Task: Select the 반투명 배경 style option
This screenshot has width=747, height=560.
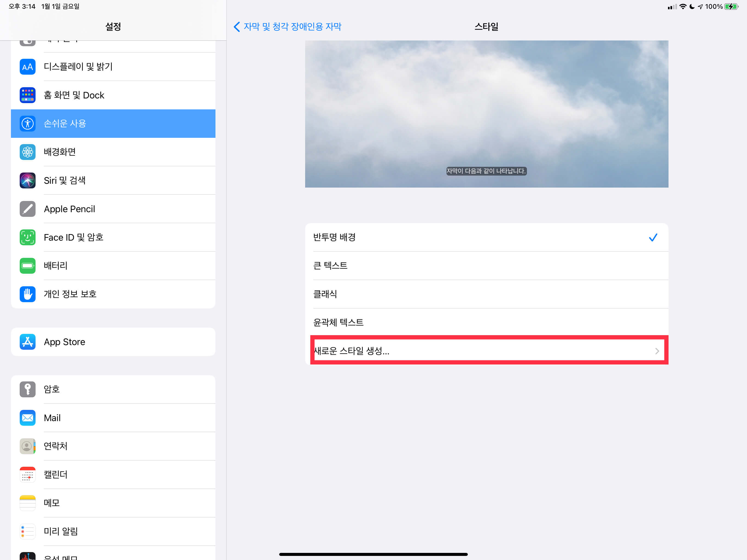Action: click(x=486, y=237)
